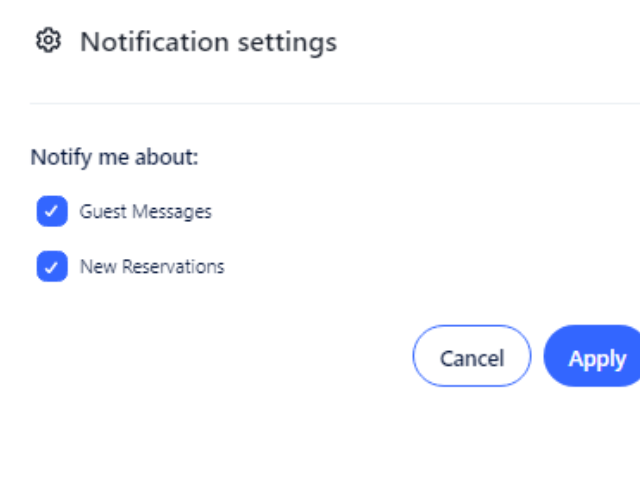Image resolution: width=640 pixels, height=480 pixels.
Task: Uncheck the New Reservations checkbox
Action: coord(52,267)
